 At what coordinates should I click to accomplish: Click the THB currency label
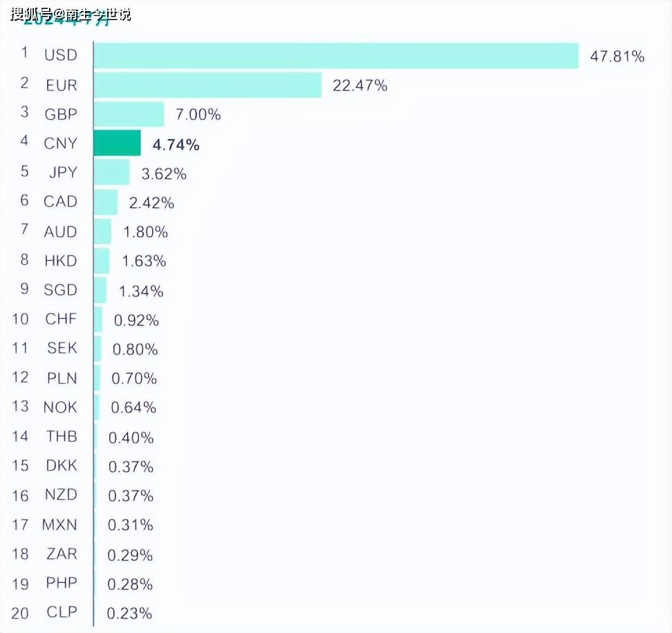[62, 436]
